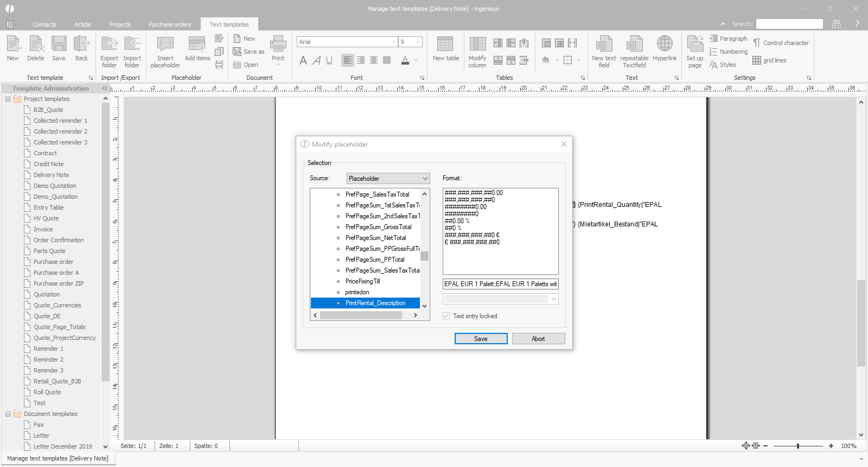Toggle underline text formatting
Image resolution: width=868 pixels, height=467 pixels.
tap(329, 60)
